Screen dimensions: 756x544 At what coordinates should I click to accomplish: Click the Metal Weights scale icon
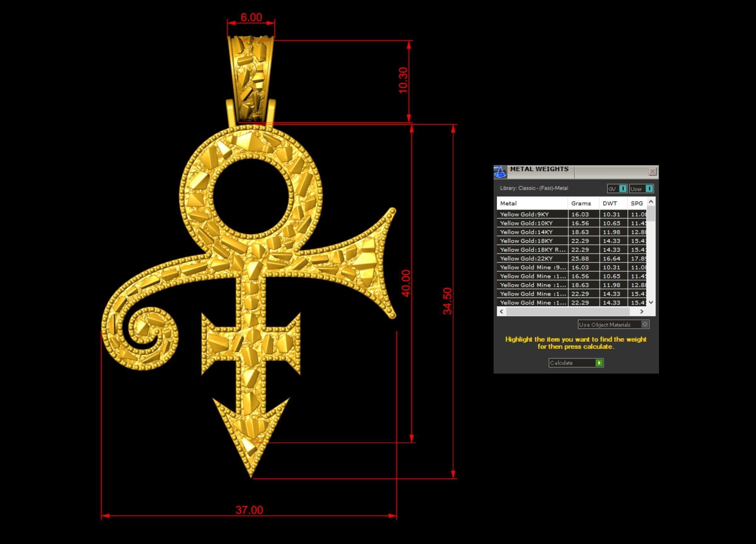pos(500,172)
